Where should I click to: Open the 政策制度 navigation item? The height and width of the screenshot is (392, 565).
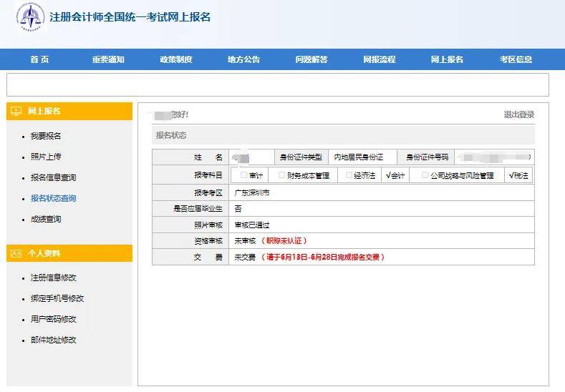click(176, 59)
